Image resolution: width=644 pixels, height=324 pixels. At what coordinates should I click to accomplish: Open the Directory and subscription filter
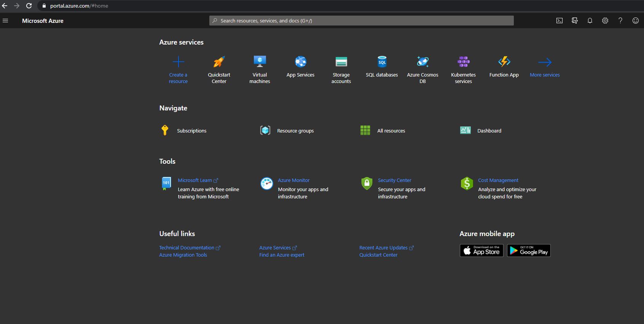tap(574, 21)
